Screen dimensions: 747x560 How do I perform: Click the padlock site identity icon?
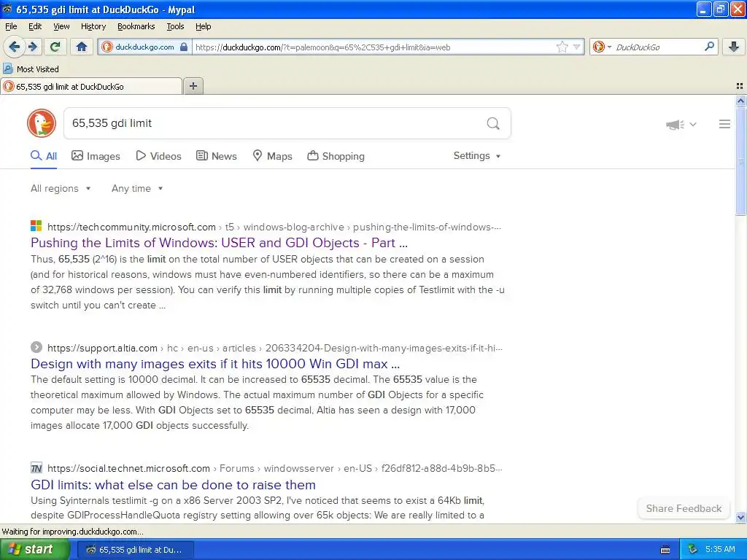point(184,47)
